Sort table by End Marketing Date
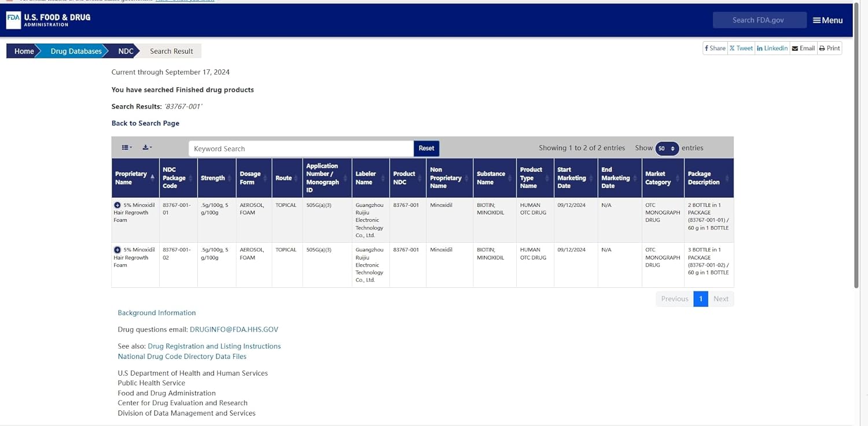This screenshot has width=868, height=426. tap(620, 178)
